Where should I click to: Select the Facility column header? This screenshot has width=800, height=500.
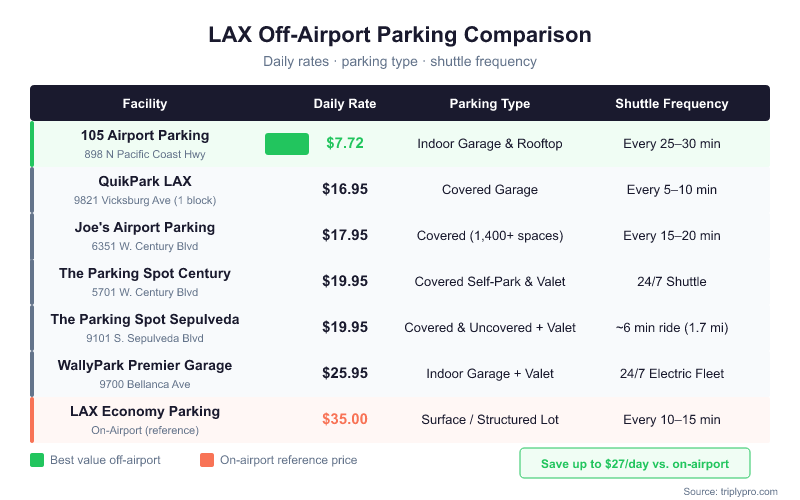tap(145, 103)
